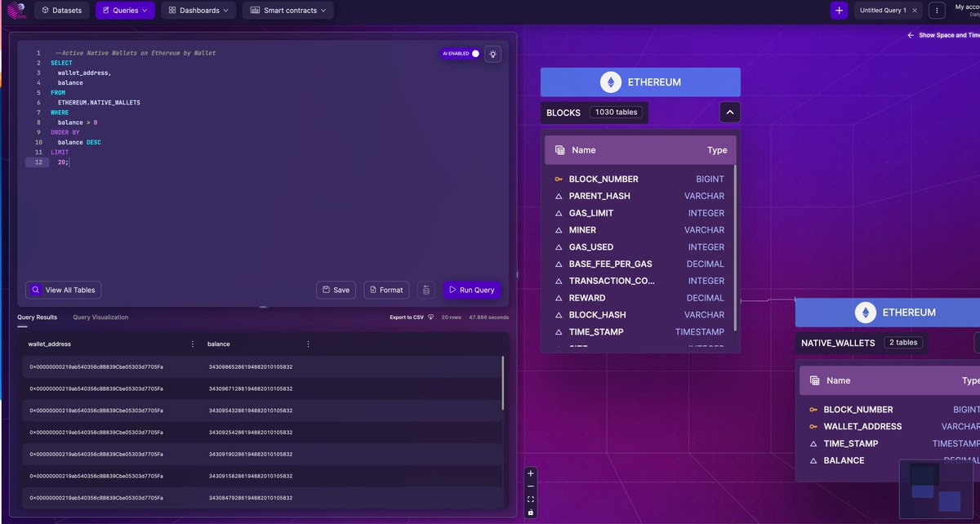Format the SQL query
Image resolution: width=980 pixels, height=524 pixels.
coord(386,290)
